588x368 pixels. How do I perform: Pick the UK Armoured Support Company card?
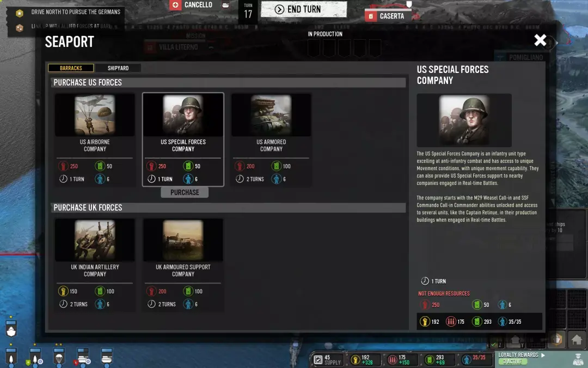183,265
